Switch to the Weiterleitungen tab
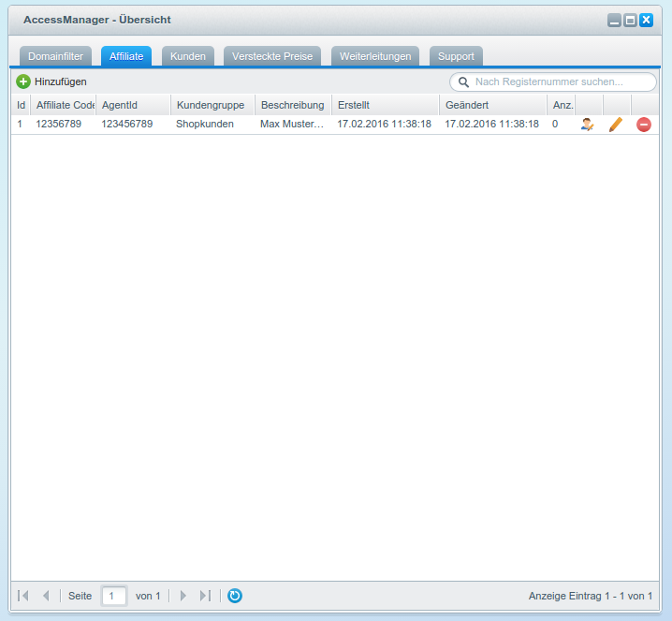The height and width of the screenshot is (621, 672). [375, 56]
